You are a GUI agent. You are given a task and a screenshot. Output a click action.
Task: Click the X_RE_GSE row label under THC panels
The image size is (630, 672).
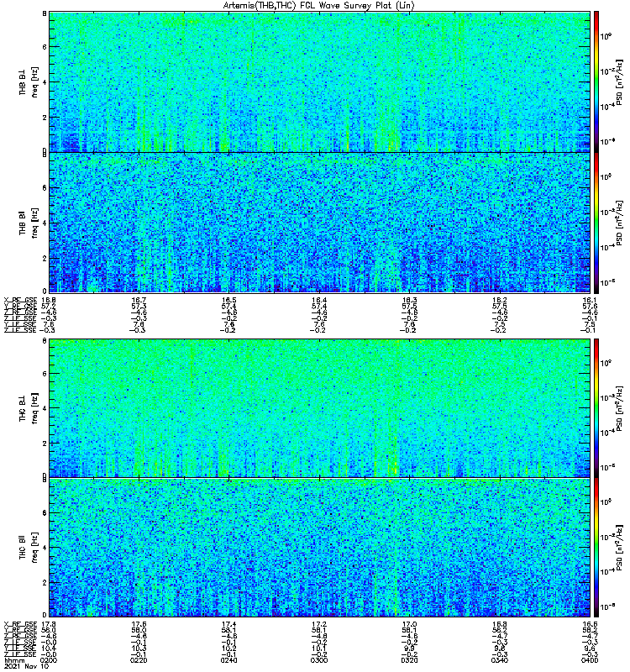pos(20,624)
